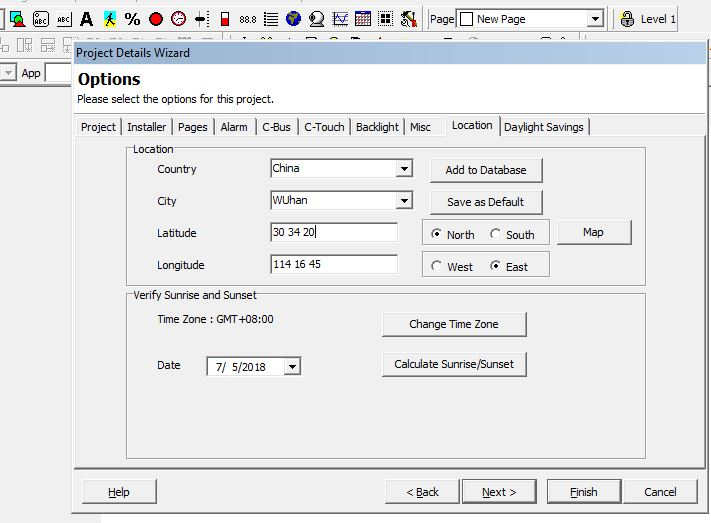
Task: Expand the Country dropdown showing China
Action: click(x=404, y=169)
